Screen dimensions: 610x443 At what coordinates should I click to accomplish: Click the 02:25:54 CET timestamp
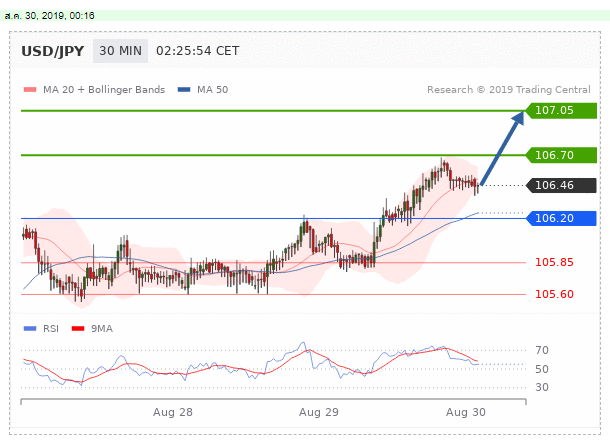[x=198, y=51]
